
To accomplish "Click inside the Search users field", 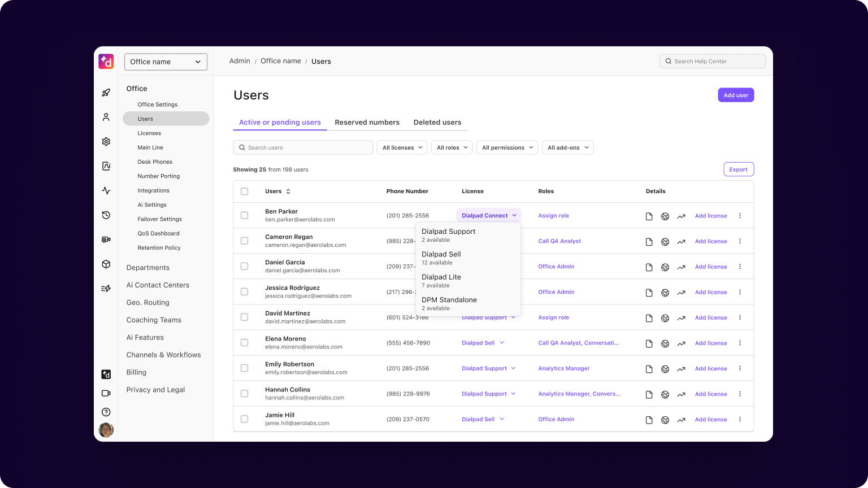I will coord(302,147).
